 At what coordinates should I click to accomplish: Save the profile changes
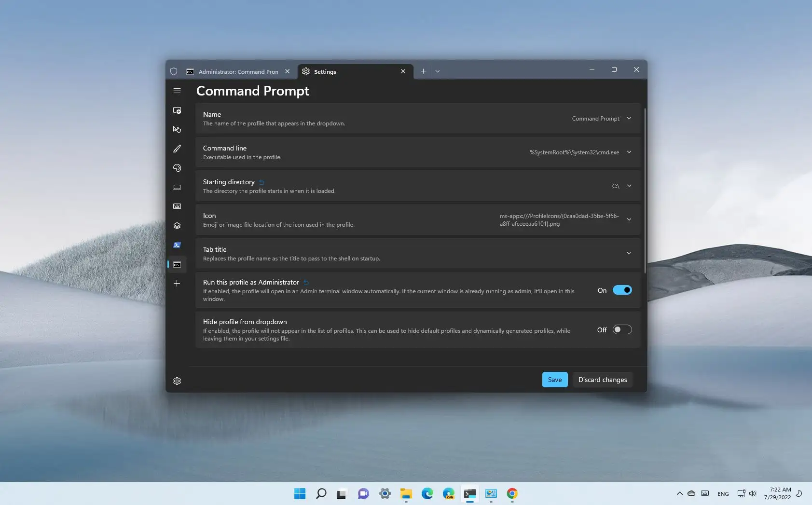tap(554, 380)
